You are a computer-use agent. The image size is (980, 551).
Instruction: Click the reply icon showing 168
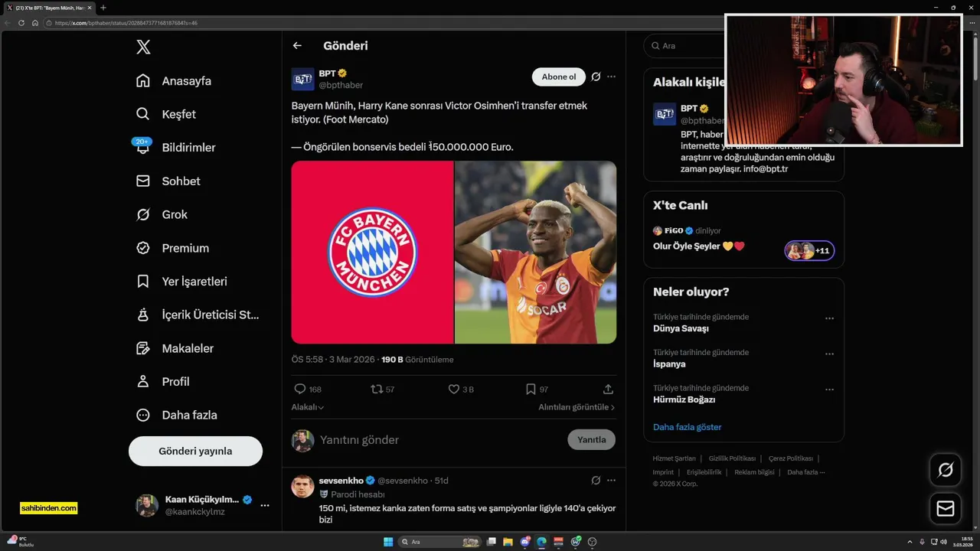click(300, 390)
